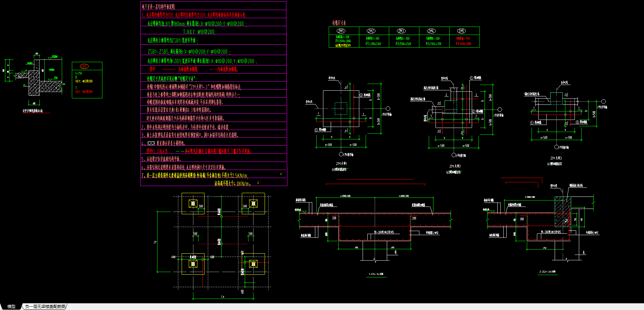The width and height of the screenshot is (644, 310).
Task: Click the 2700x2700 size cell under ZM4
Action: coord(433,44)
